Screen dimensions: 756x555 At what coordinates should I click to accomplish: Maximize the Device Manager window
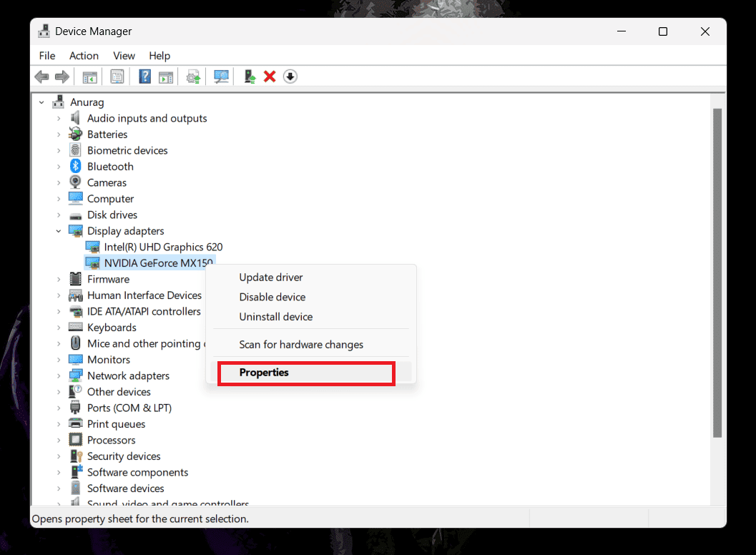(x=663, y=31)
